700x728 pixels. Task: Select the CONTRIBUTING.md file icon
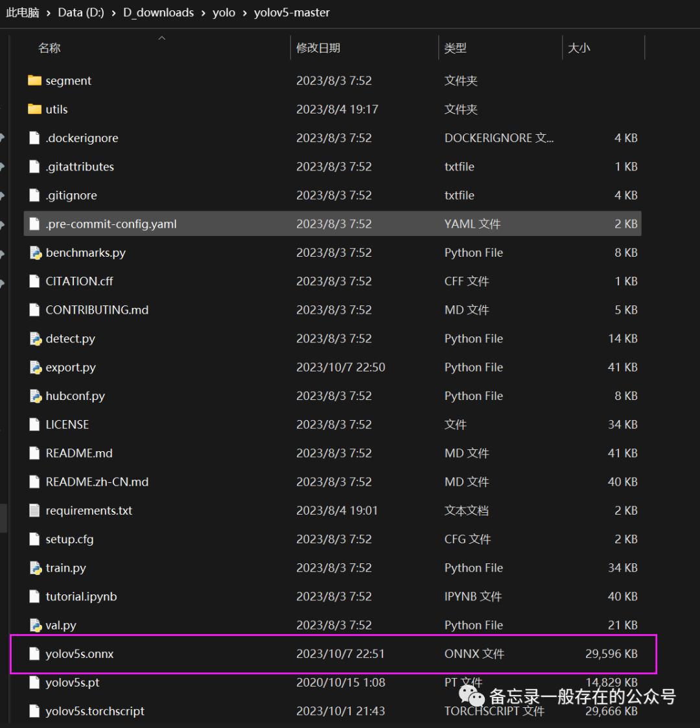tap(34, 310)
